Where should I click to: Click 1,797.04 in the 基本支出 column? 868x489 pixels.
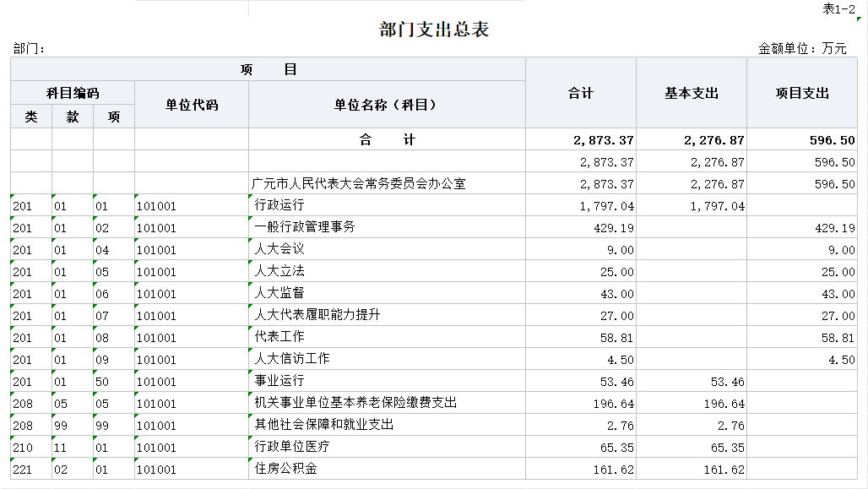tap(717, 206)
